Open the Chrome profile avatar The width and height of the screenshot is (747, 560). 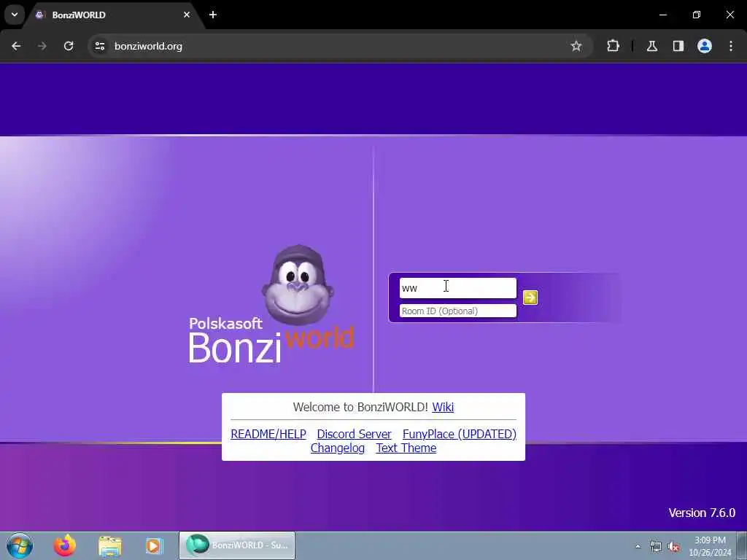[705, 46]
